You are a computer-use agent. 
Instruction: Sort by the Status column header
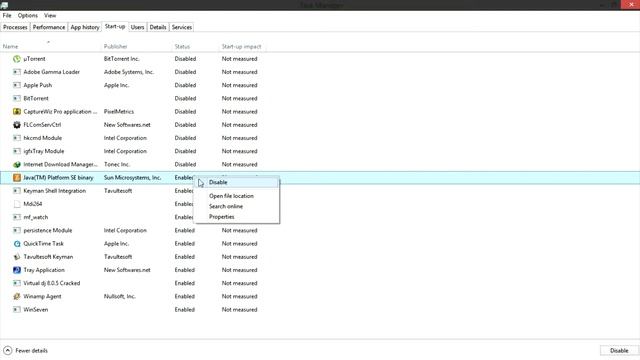(x=182, y=47)
